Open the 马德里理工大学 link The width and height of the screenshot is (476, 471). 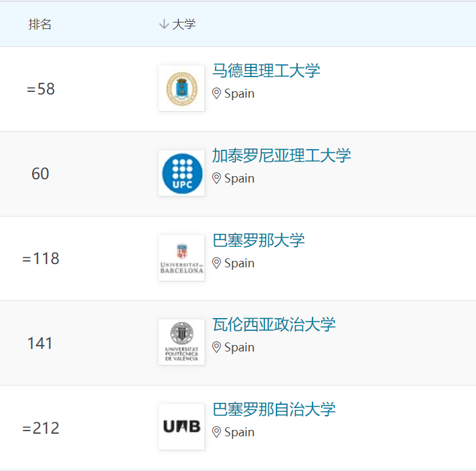266,71
